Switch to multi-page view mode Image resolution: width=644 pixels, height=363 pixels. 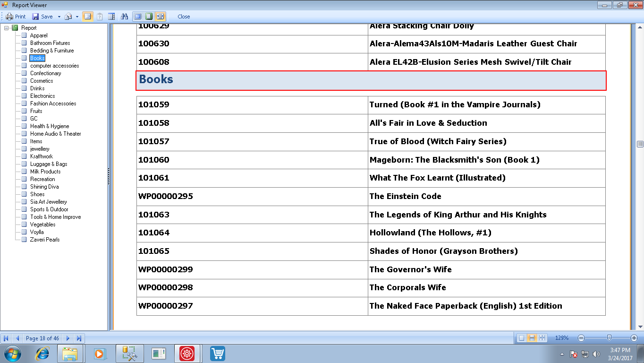542,338
